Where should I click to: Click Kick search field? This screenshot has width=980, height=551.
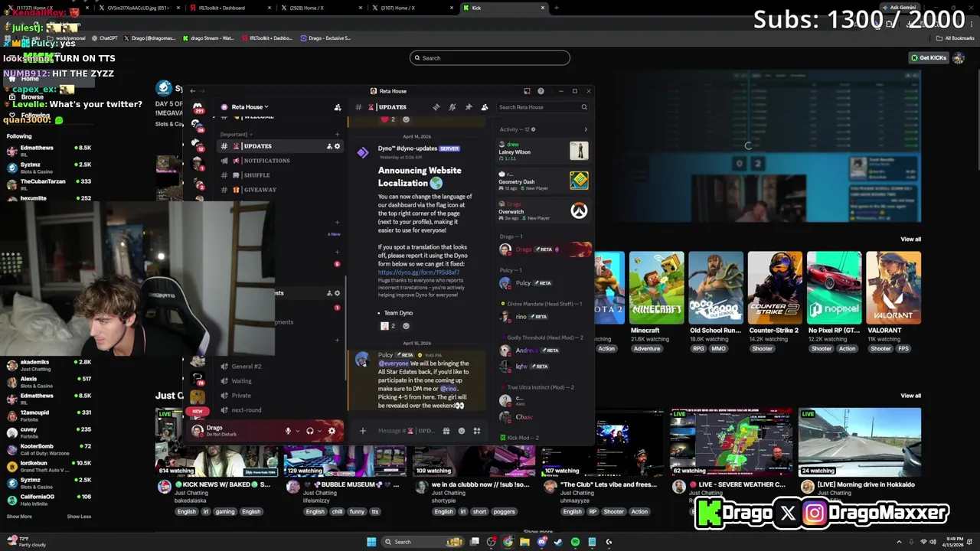pyautogui.click(x=490, y=58)
